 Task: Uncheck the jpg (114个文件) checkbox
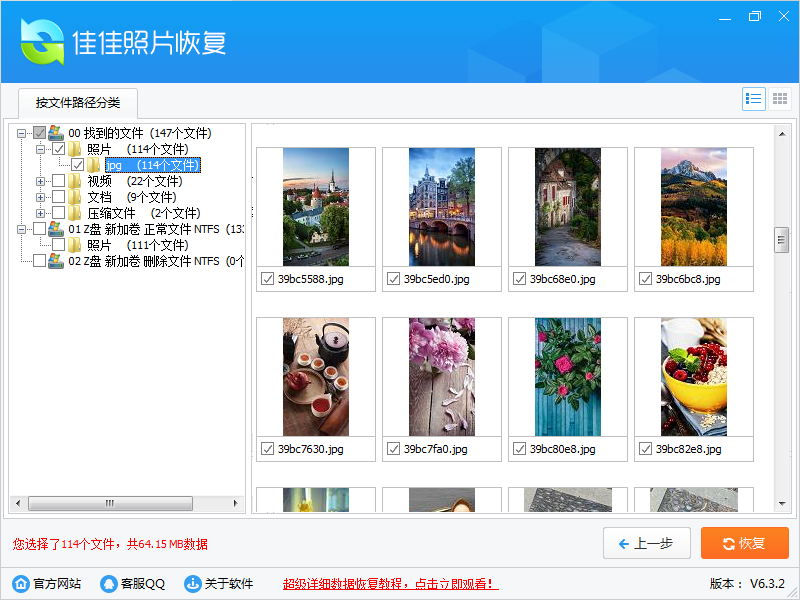click(x=78, y=165)
